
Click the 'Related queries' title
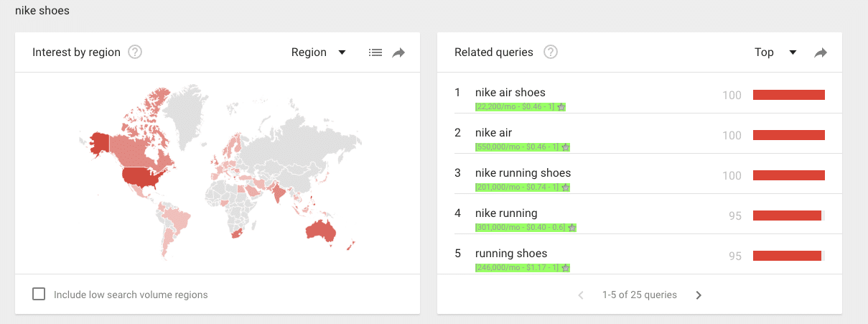[x=494, y=52]
